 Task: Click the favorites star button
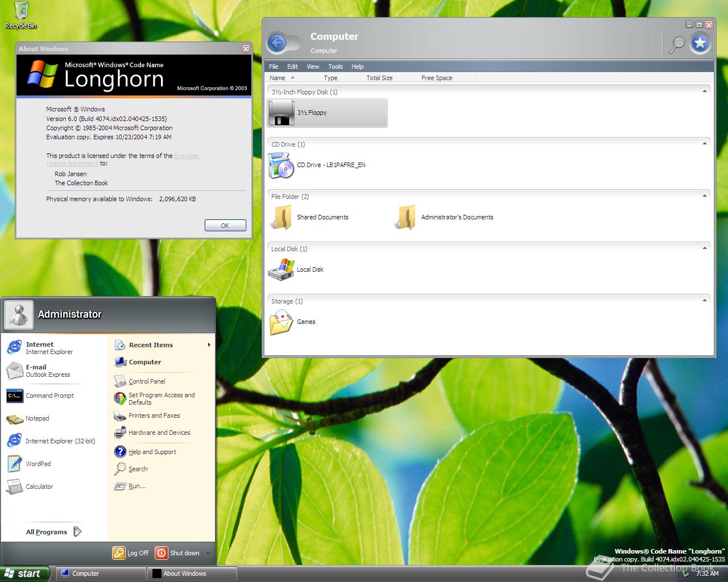[x=700, y=42]
